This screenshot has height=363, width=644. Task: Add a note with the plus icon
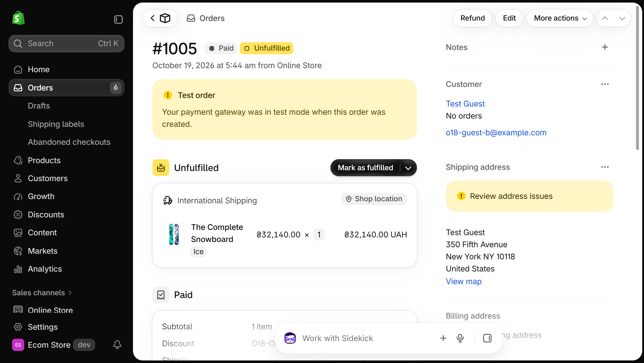pyautogui.click(x=605, y=47)
